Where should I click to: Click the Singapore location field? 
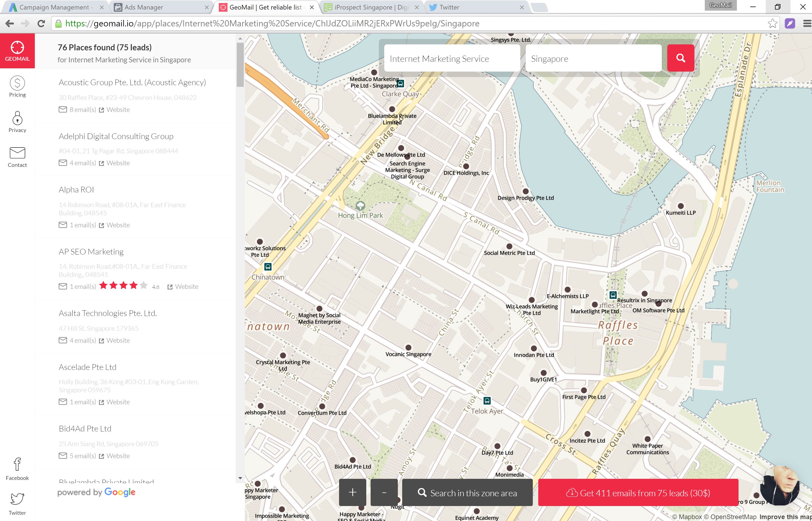(x=593, y=58)
